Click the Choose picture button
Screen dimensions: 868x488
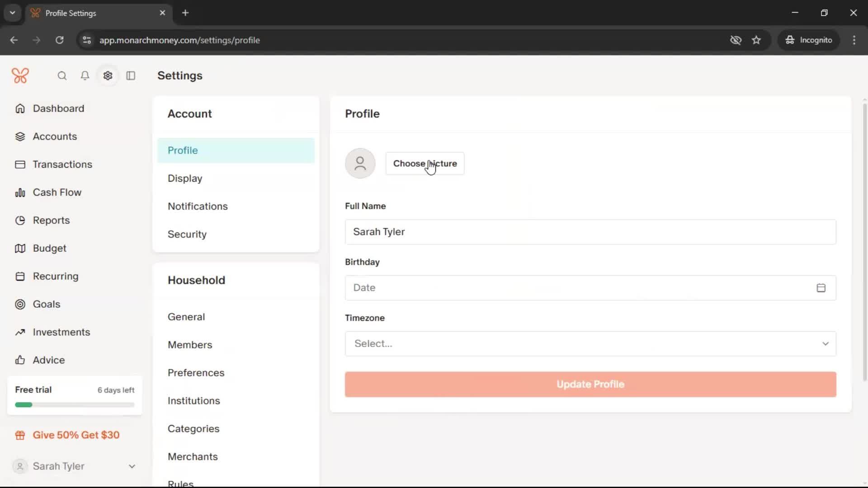tap(425, 163)
